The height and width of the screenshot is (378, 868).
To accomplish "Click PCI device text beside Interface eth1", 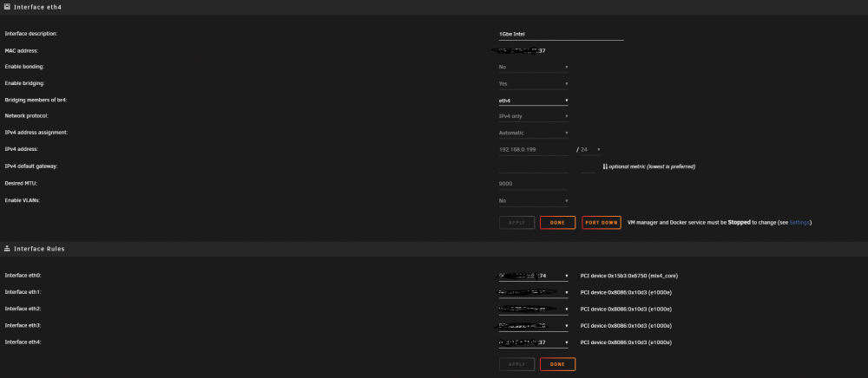I will point(626,292).
